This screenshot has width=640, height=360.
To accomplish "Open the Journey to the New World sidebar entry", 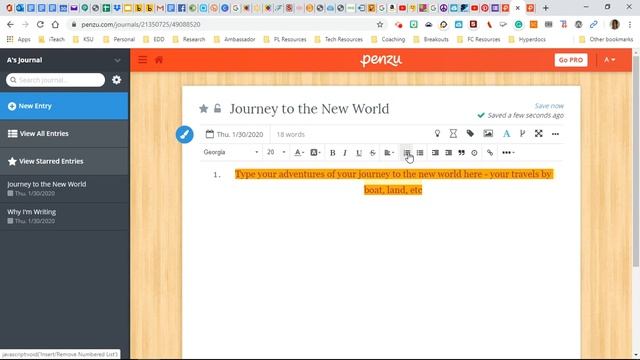I will (64, 189).
